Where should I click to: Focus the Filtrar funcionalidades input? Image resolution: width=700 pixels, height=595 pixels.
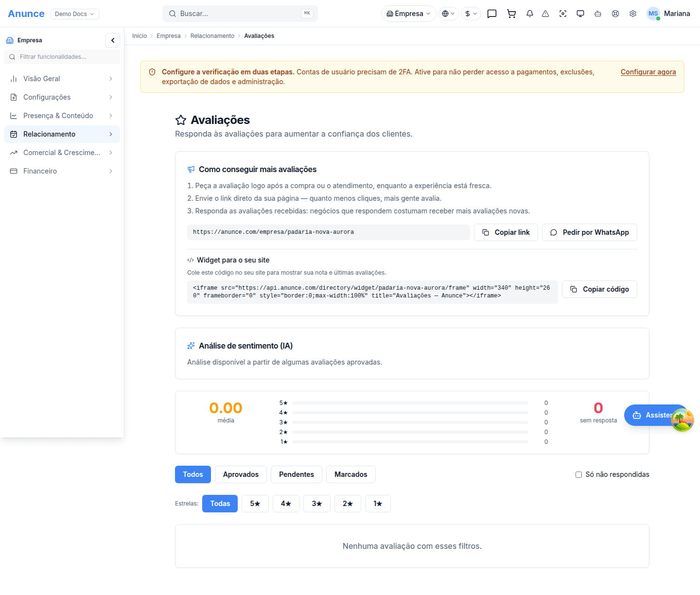click(62, 57)
